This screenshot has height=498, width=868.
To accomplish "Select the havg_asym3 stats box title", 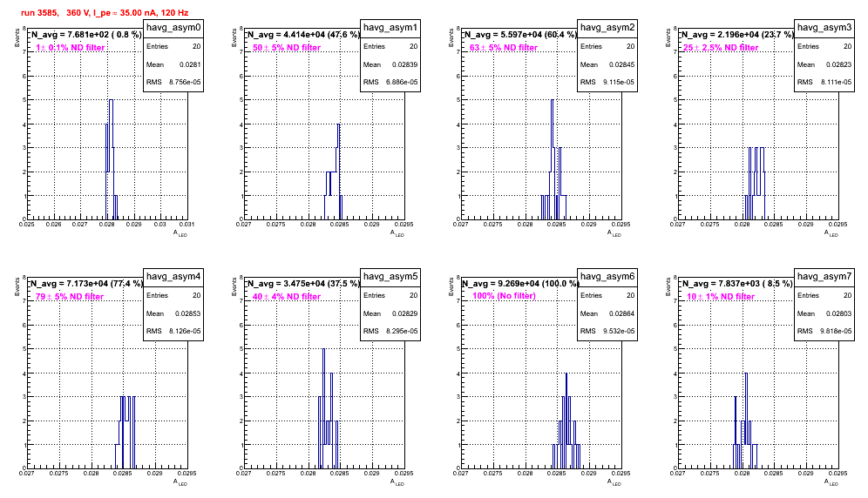I will pyautogui.click(x=824, y=28).
